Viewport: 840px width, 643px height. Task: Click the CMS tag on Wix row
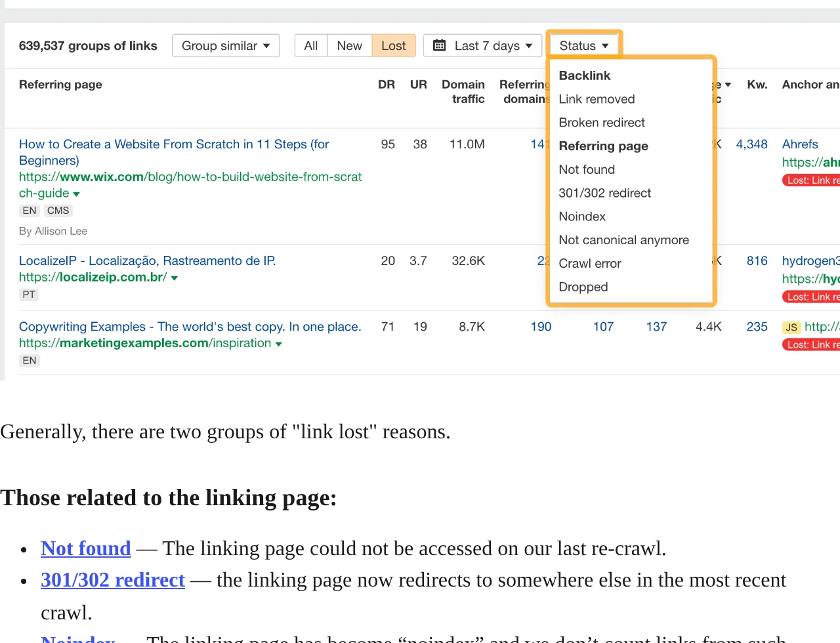click(x=58, y=211)
